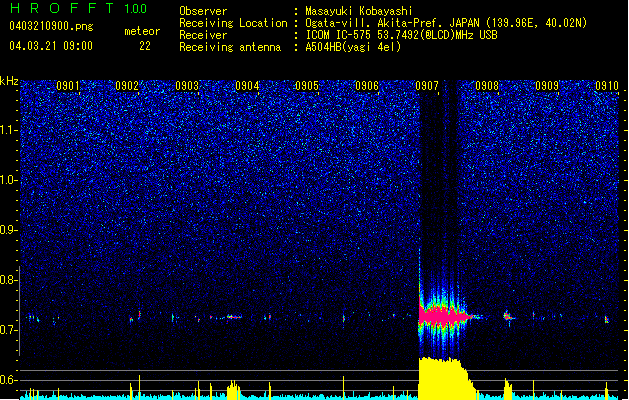629x400 pixels.
Task: Click the 0907 time marker
Action: click(x=427, y=86)
